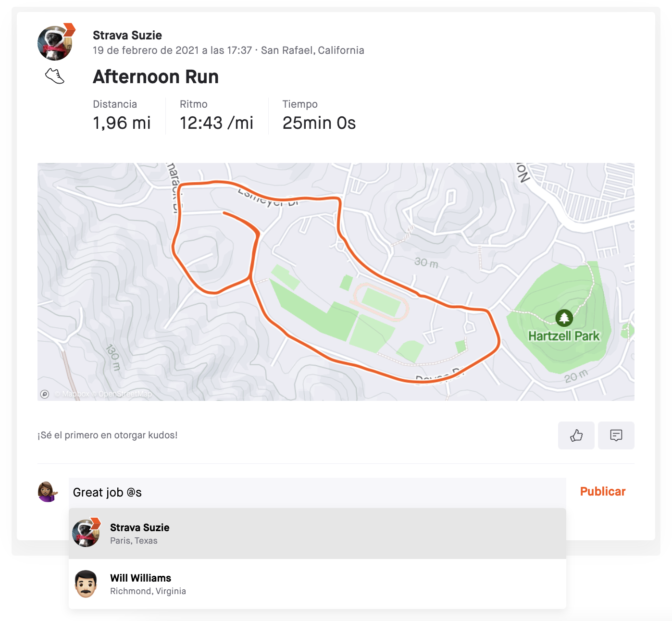Open comments with the speech bubble icon
672x621 pixels.
(x=616, y=435)
